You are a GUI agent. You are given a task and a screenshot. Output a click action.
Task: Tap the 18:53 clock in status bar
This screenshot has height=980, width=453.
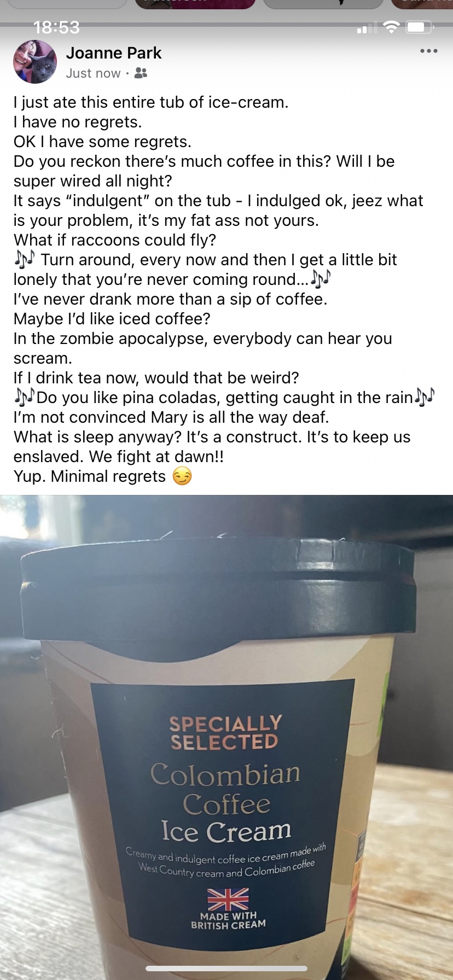click(56, 27)
